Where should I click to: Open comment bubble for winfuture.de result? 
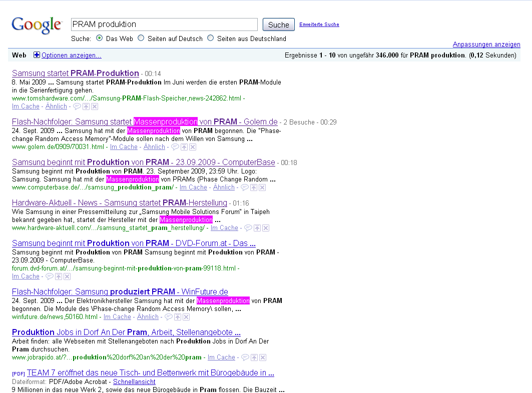point(169,317)
